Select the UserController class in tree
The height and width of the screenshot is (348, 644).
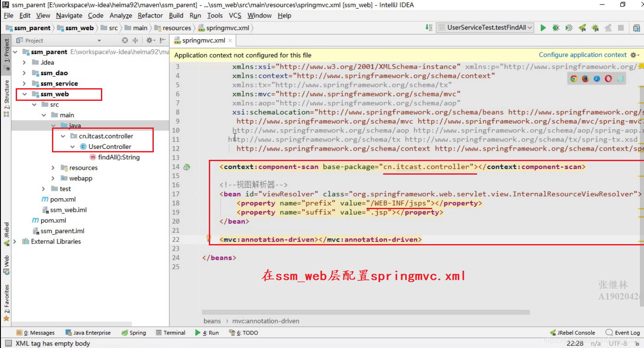[110, 147]
